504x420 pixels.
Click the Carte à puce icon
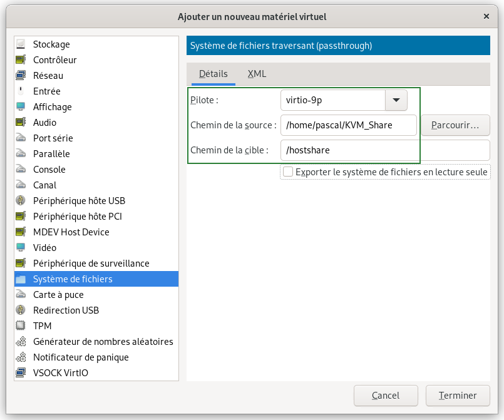coord(21,295)
